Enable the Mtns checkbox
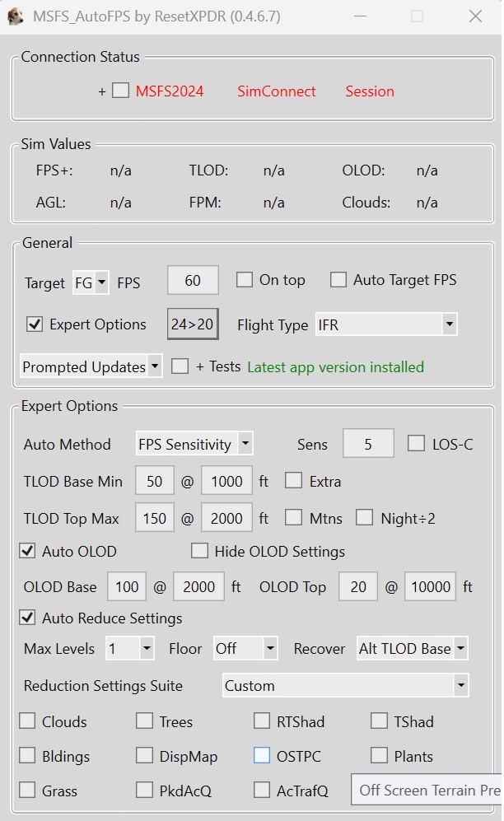This screenshot has width=504, height=821. 294,518
